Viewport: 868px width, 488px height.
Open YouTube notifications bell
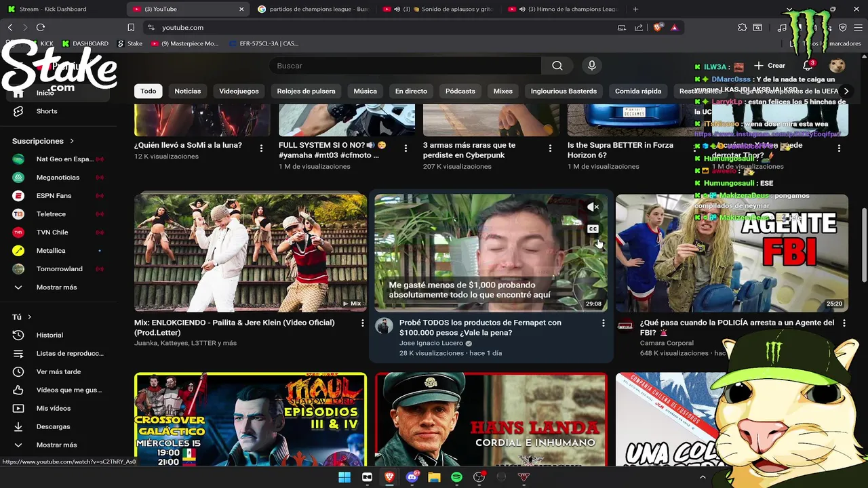(x=808, y=66)
